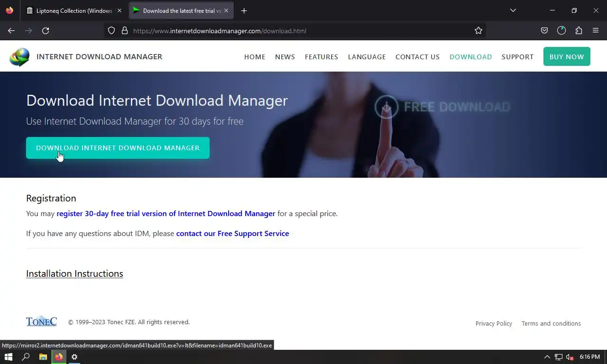Open the CONTACT US page

(x=417, y=57)
